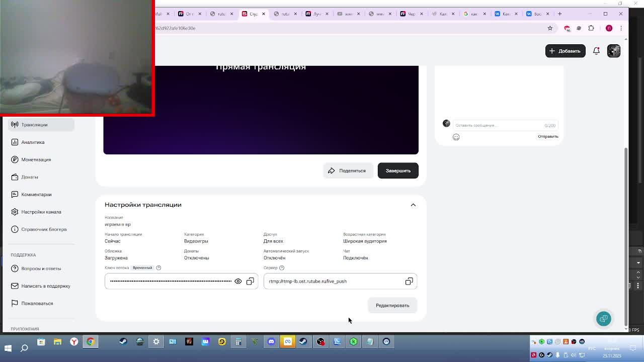Open Discord from the taskbar
Viewport: 644px width, 362px height.
click(x=271, y=342)
